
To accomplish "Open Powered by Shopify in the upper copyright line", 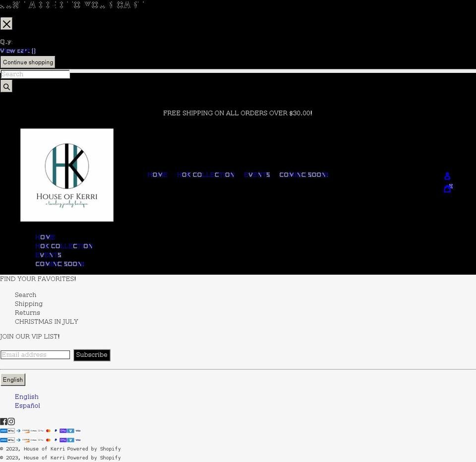I will 94,449.
